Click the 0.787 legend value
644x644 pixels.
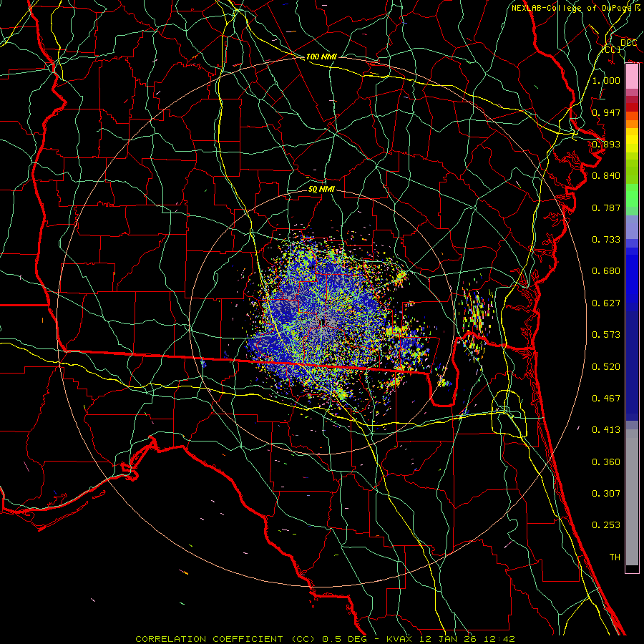[606, 208]
